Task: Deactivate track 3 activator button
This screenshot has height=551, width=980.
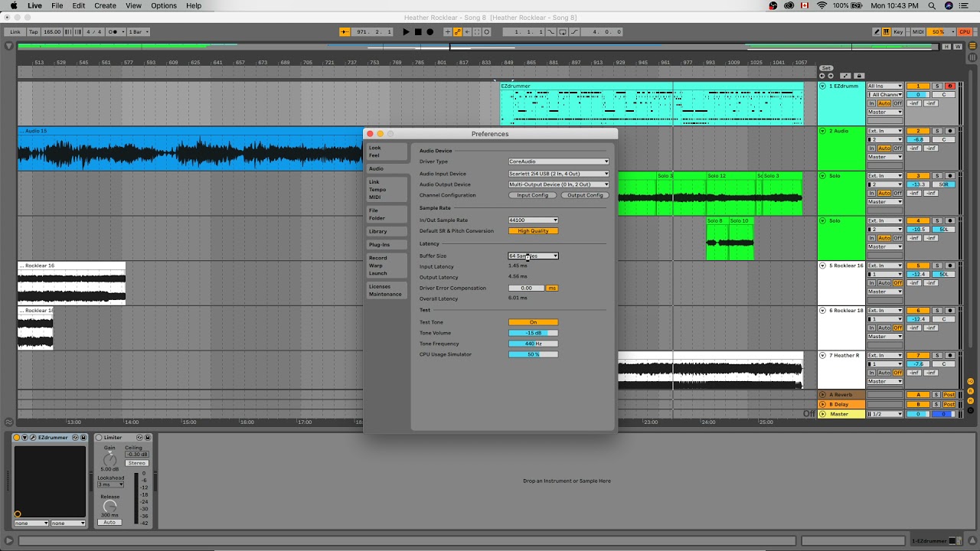Action: click(918, 175)
